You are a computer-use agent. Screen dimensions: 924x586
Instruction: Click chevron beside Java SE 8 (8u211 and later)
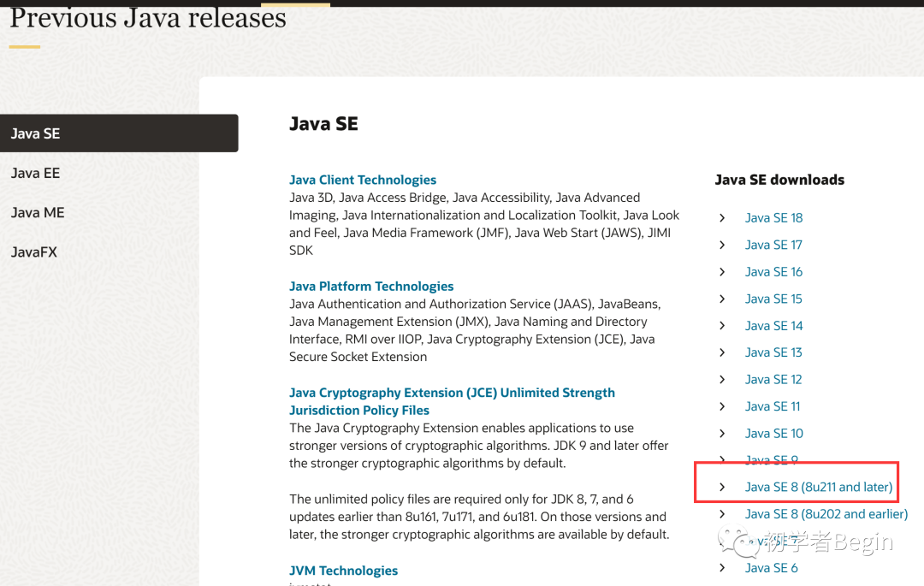tap(722, 487)
